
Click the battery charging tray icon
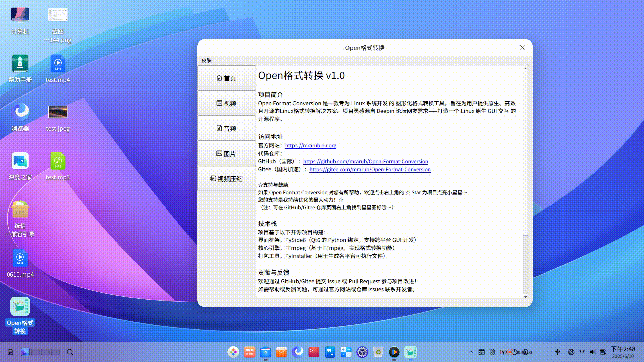click(503, 352)
